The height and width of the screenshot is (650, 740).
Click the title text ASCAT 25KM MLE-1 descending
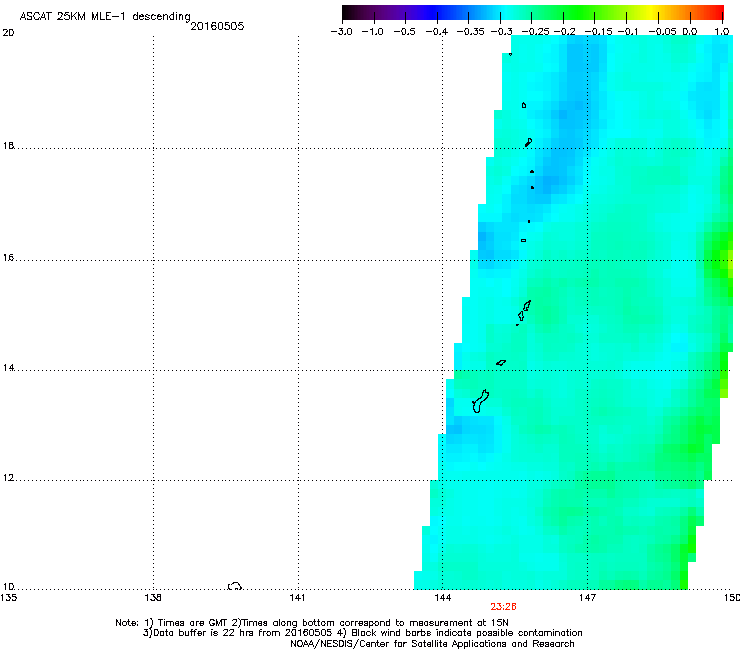pyautogui.click(x=105, y=17)
